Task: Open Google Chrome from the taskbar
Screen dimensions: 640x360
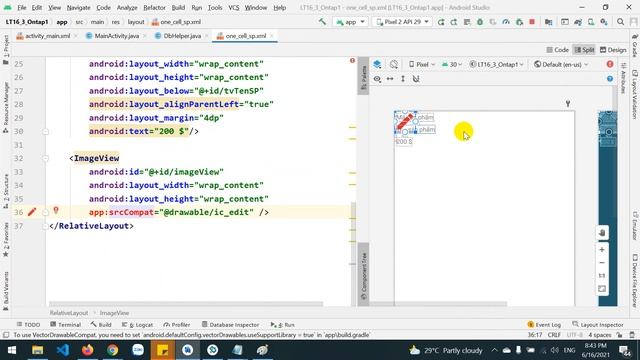Action: pyautogui.click(x=113, y=350)
